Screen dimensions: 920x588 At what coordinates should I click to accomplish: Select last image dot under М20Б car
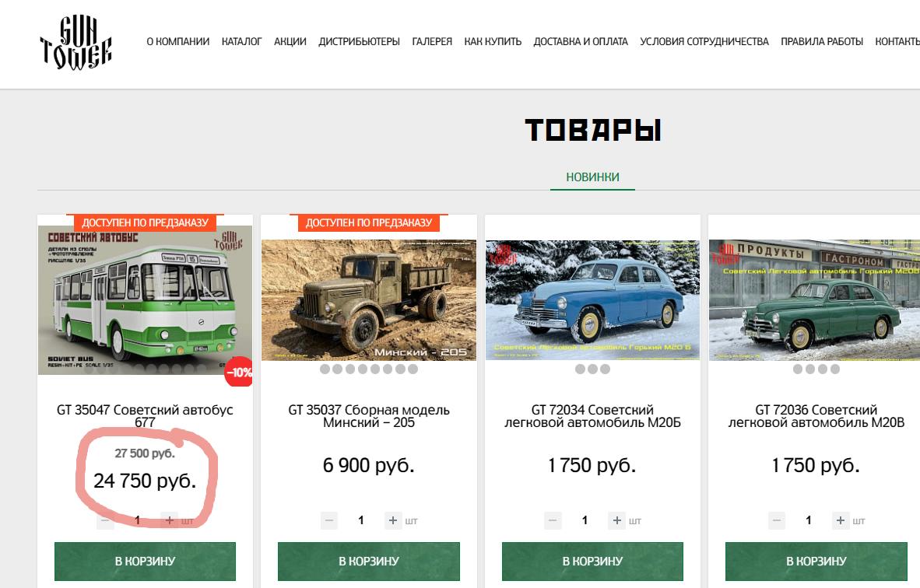click(605, 369)
